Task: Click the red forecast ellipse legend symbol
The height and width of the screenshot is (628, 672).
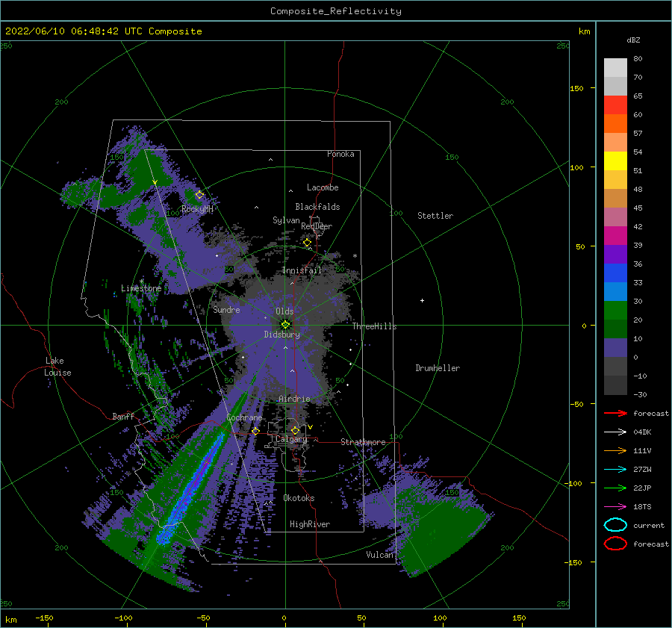Action: click(x=615, y=544)
